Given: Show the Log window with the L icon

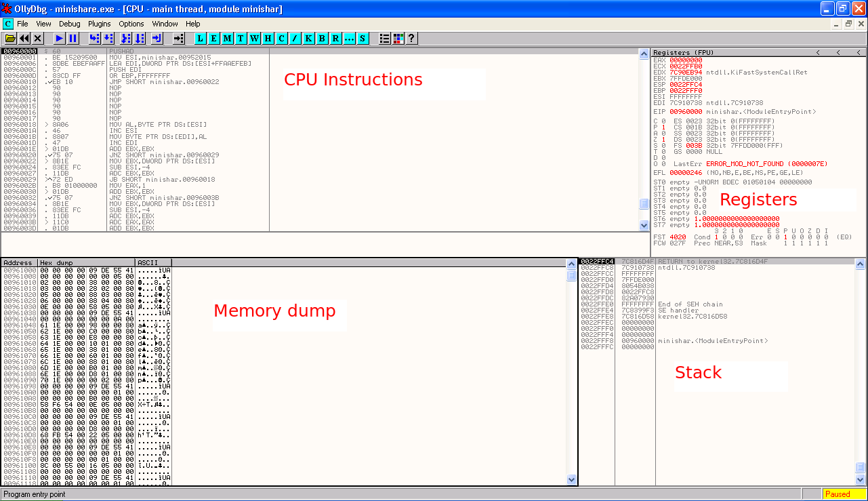Looking at the screenshot, I should [x=201, y=39].
